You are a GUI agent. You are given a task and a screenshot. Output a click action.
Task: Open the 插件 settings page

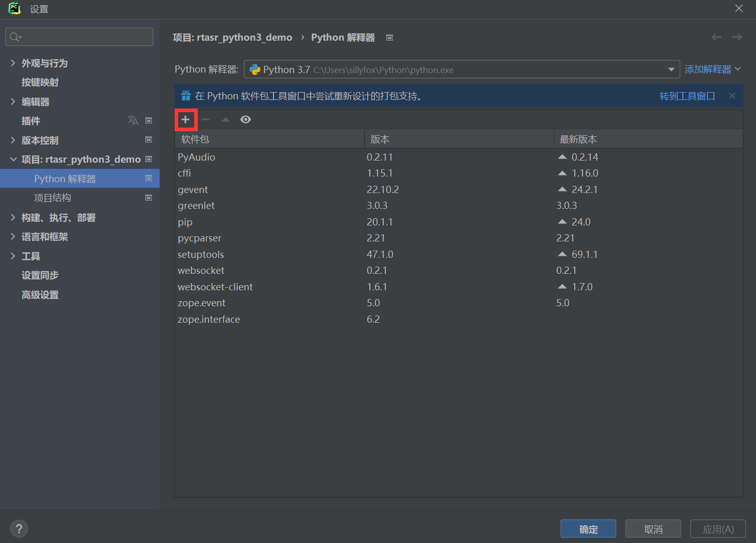[30, 121]
